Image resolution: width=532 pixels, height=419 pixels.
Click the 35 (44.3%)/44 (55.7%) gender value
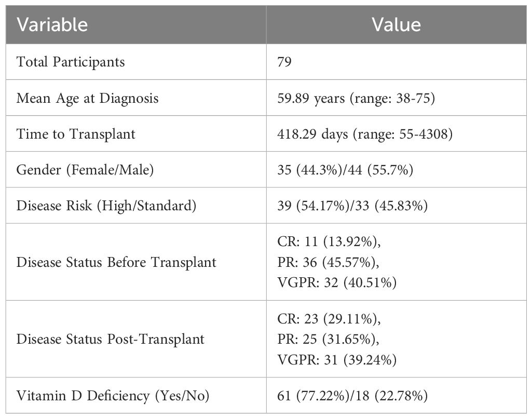tap(345, 170)
